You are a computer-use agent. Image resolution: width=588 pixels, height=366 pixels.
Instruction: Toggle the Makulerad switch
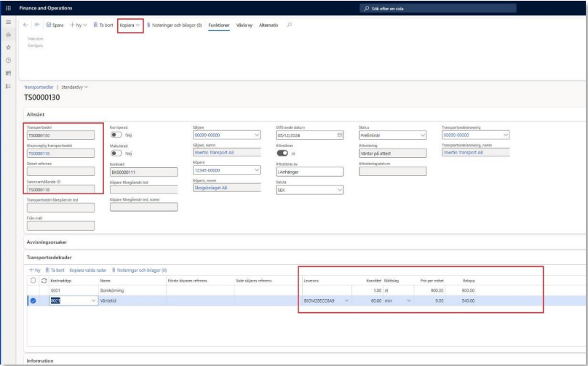(115, 154)
